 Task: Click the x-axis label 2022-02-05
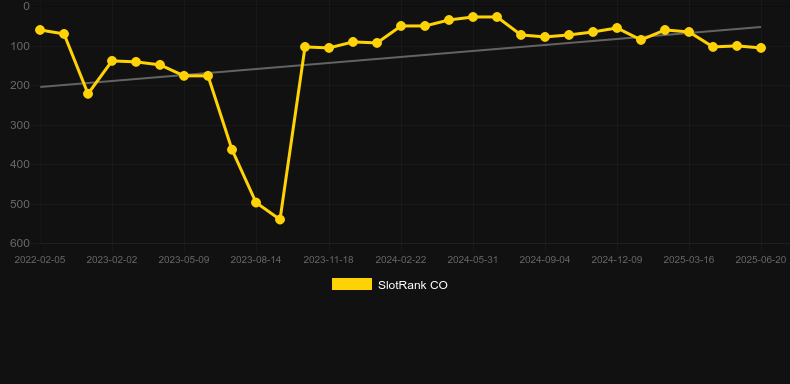tap(40, 260)
